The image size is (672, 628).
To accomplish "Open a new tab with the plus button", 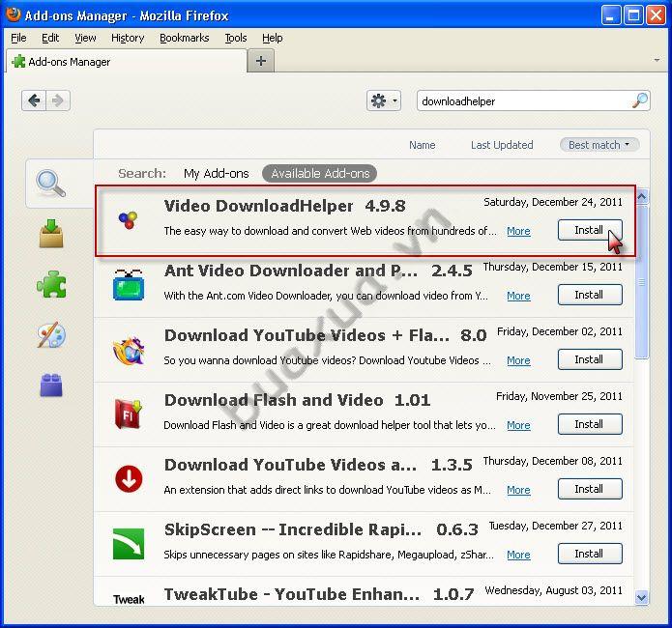I will click(x=260, y=61).
